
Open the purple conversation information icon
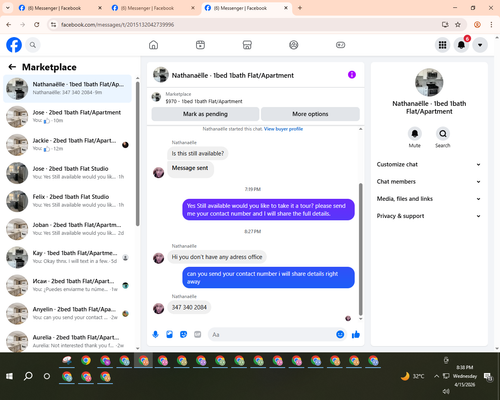[352, 75]
